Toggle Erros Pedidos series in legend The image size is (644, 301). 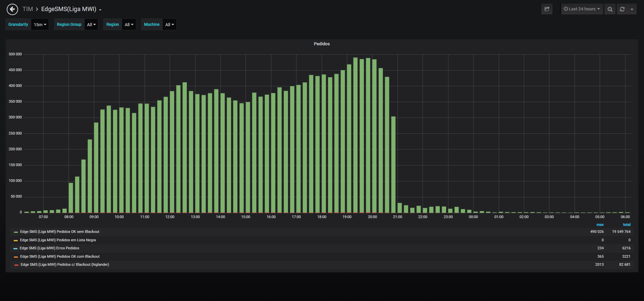[x=50, y=248]
